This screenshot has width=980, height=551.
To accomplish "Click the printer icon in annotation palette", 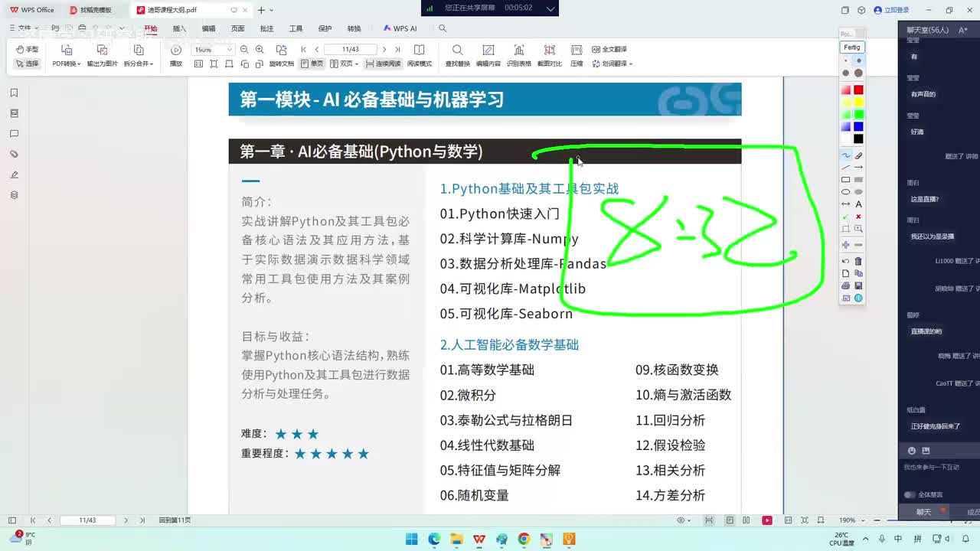I will pos(846,285).
